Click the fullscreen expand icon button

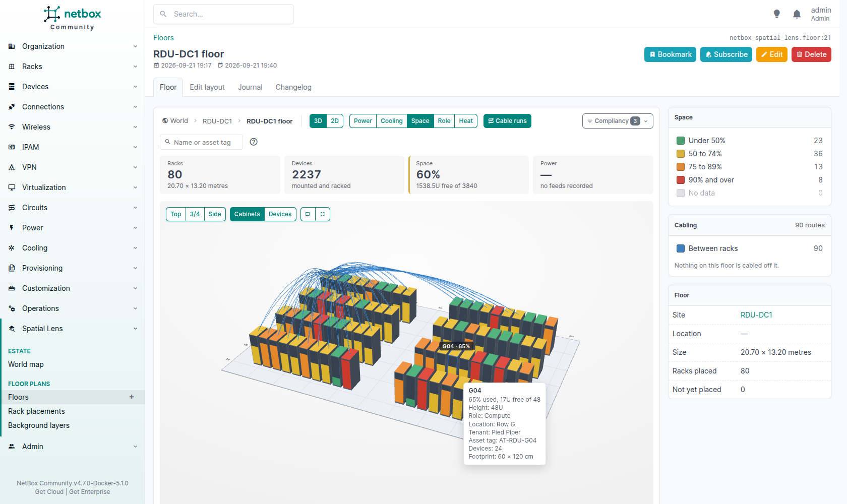(323, 214)
